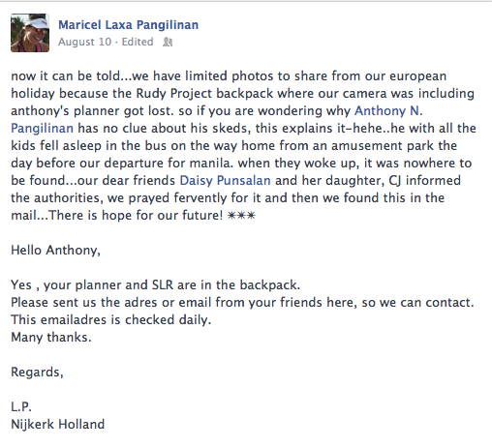Click the friends audience icon beside Edited
Screen dimensions: 492x448
(x=168, y=42)
